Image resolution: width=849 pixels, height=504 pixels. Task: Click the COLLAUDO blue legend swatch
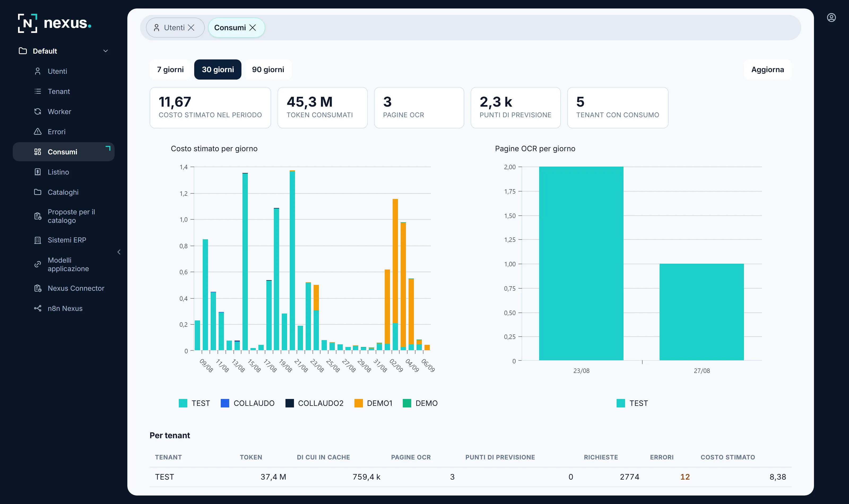(225, 403)
